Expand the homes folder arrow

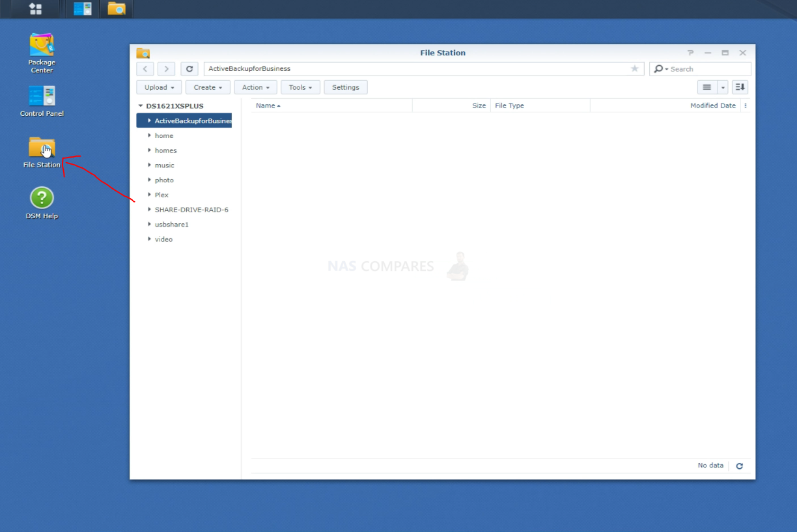tap(149, 150)
